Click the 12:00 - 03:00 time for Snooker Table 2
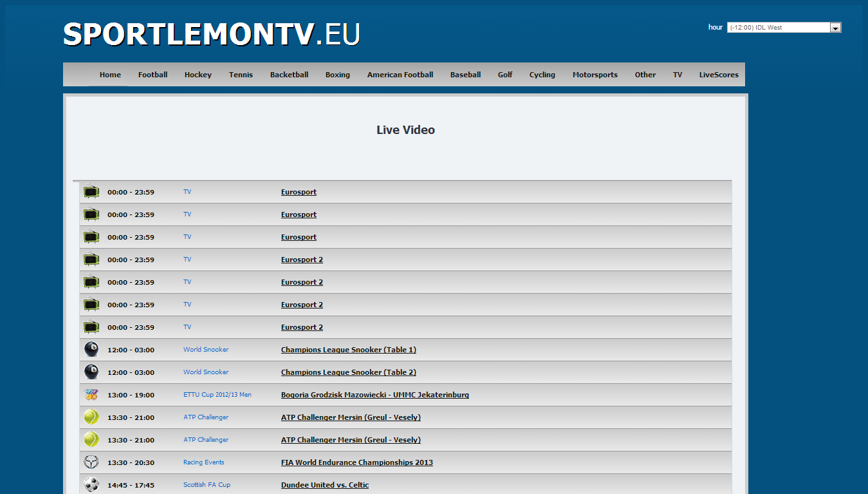The width and height of the screenshot is (868, 494). 131,372
